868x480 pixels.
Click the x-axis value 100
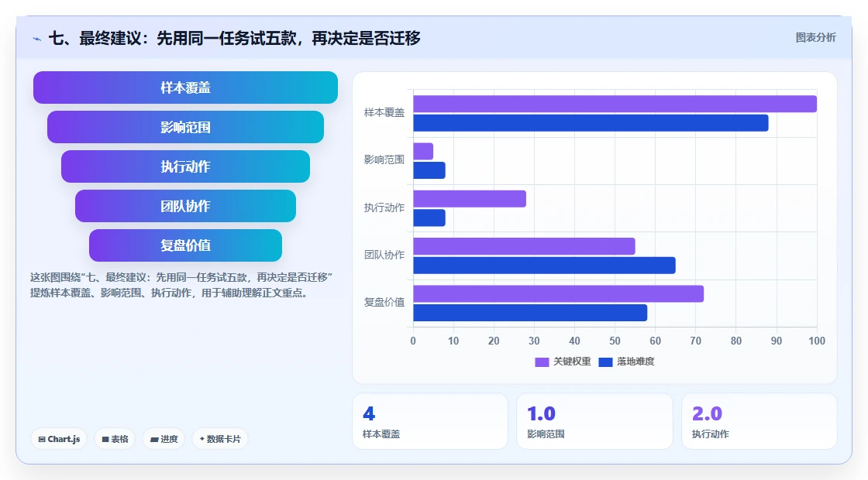click(817, 341)
